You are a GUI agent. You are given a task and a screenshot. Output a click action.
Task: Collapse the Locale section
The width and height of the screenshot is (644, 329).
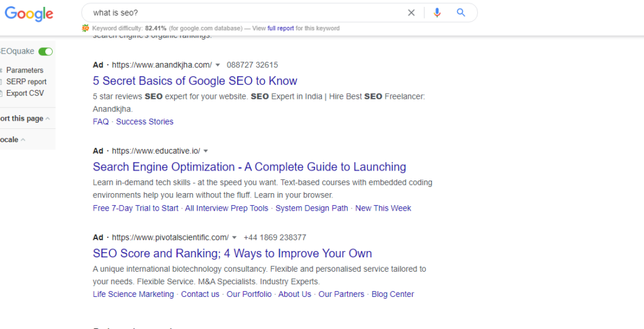(x=23, y=140)
